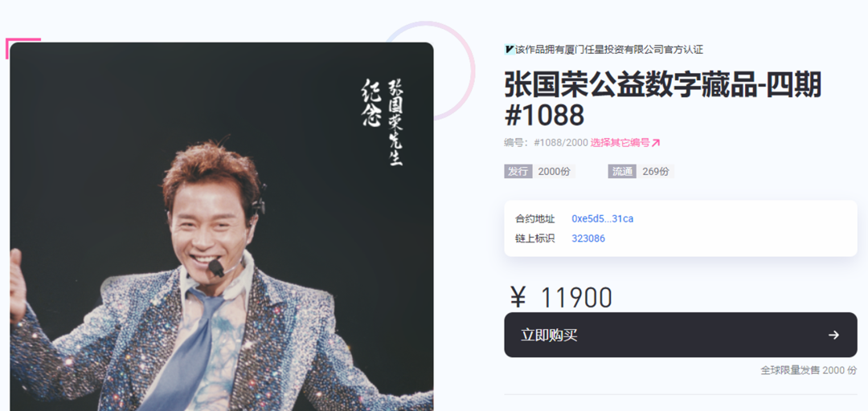Click the 发行 tag label

pos(518,172)
